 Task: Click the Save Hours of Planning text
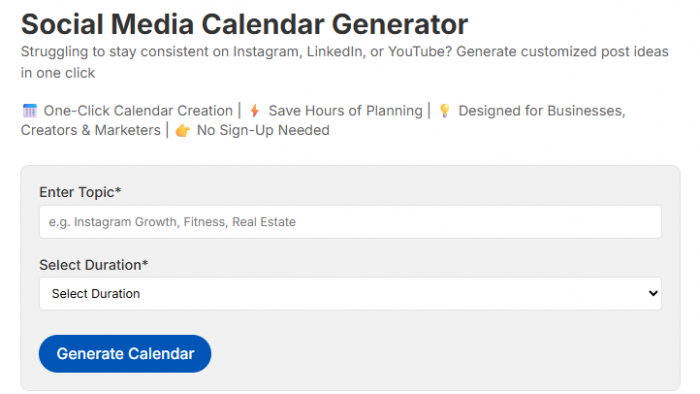[345, 111]
